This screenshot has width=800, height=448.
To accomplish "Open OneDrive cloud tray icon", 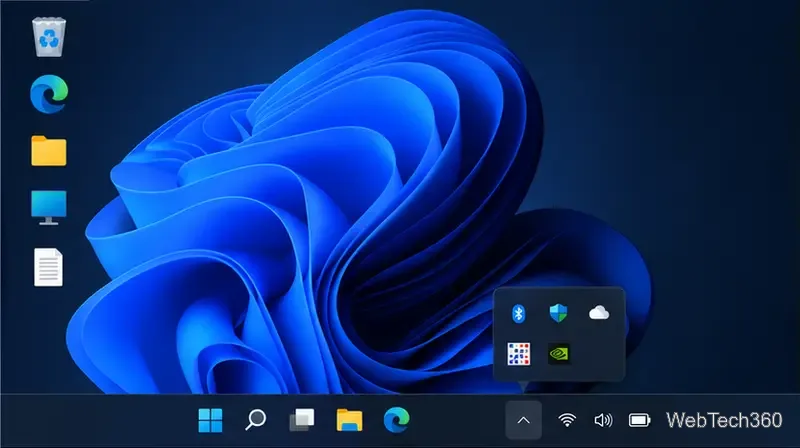I will pyautogui.click(x=598, y=313).
